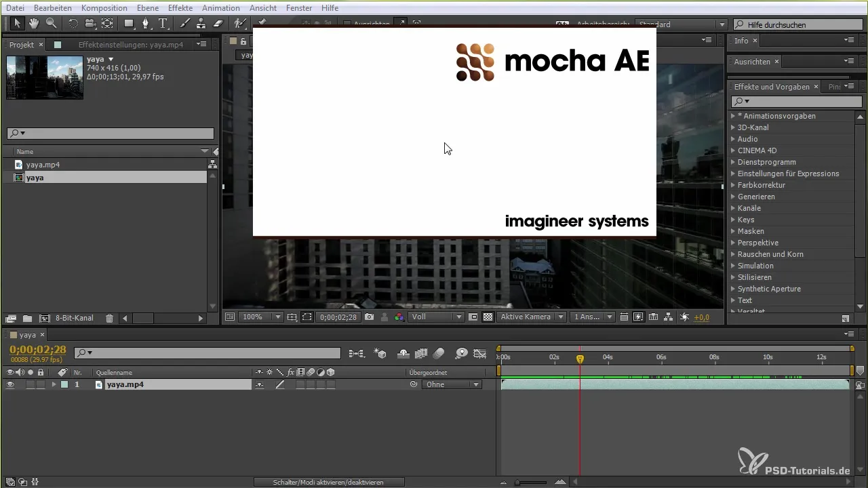The image size is (868, 488).
Task: Open the Übergeordnet parent dropdown Ohne
Action: (451, 384)
